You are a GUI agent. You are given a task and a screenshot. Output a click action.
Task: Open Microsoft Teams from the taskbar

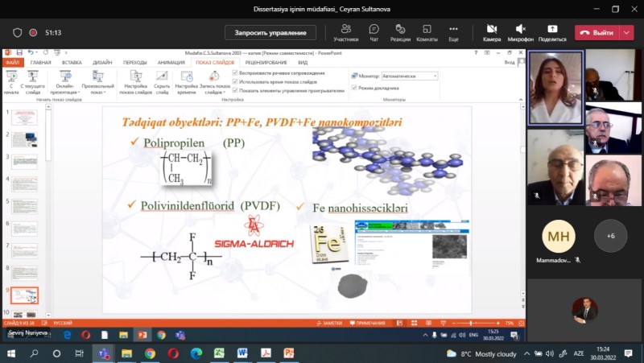click(x=103, y=353)
